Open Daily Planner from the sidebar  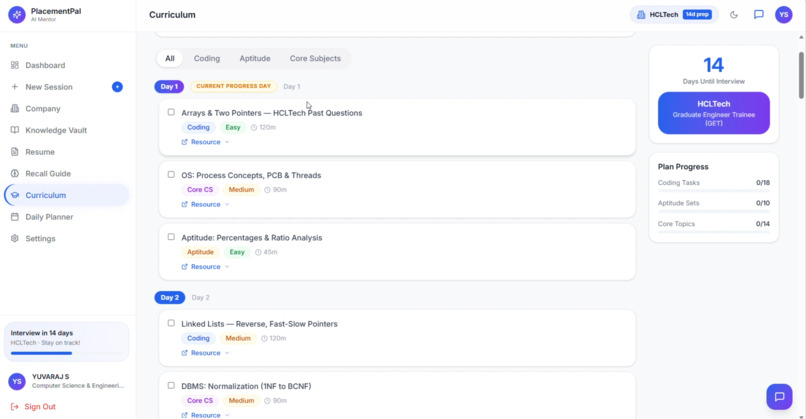pos(66,217)
